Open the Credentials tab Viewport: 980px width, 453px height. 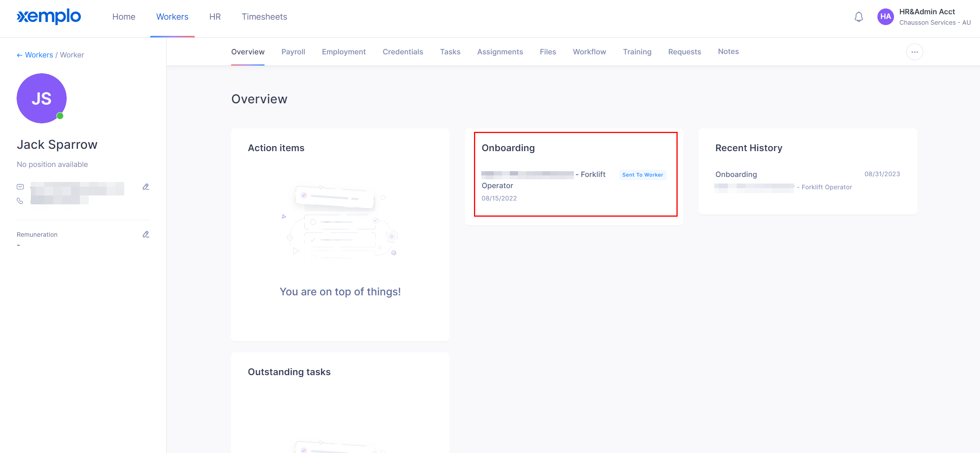(403, 52)
